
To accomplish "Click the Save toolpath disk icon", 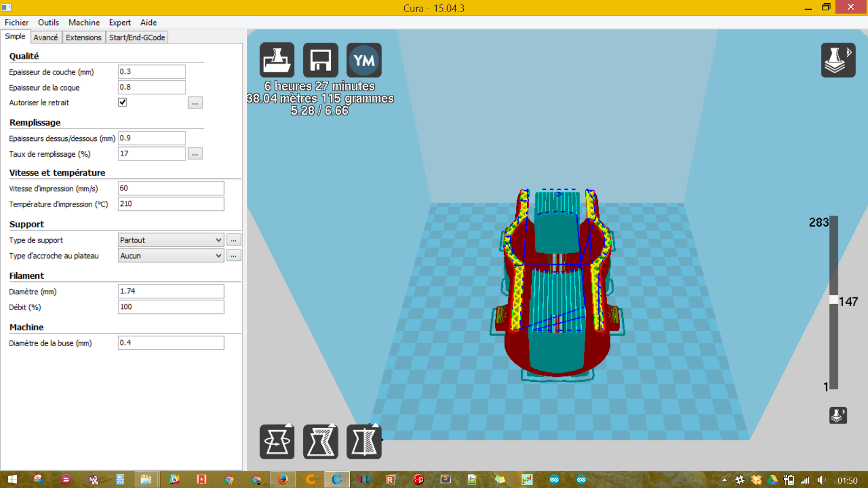I will 320,60.
